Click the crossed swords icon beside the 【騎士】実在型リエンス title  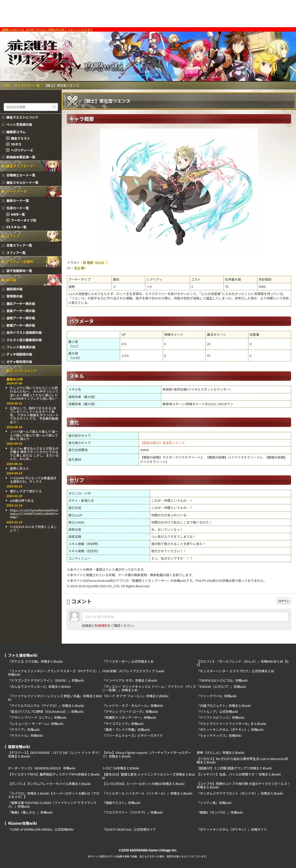[72, 101]
